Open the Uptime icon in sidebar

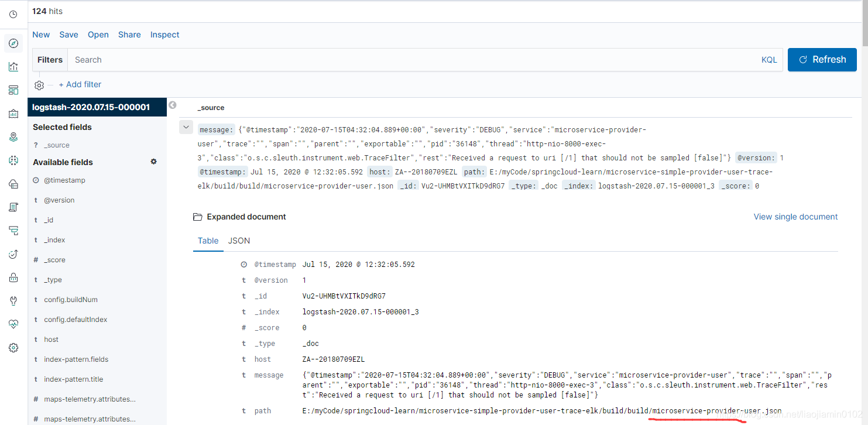[x=13, y=254]
